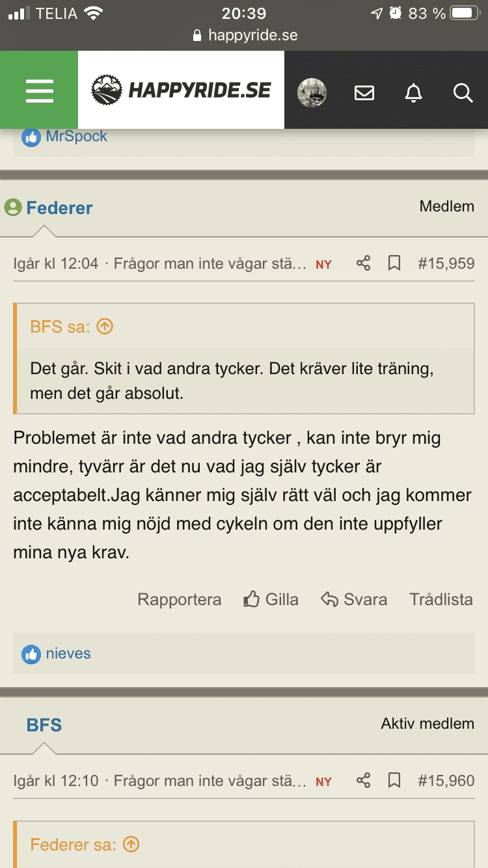Tap the happyride.se address bar
Screen dimensions: 488x868
click(x=245, y=35)
